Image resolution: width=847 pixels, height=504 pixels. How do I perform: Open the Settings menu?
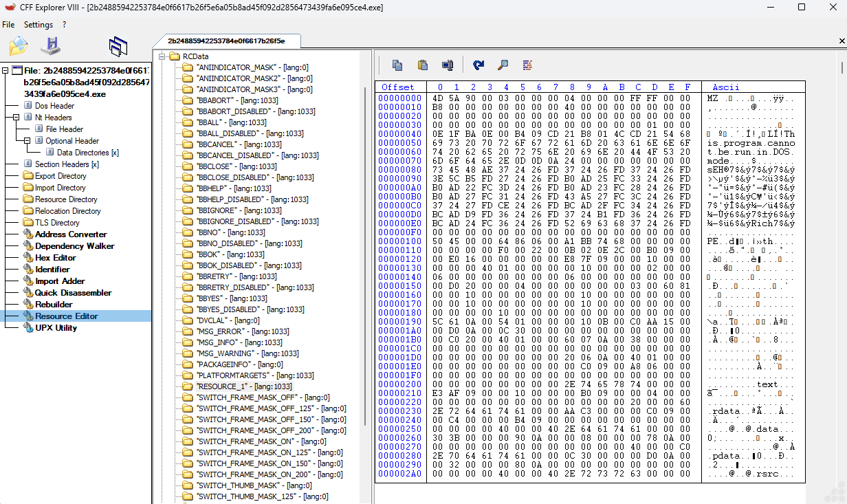38,25
